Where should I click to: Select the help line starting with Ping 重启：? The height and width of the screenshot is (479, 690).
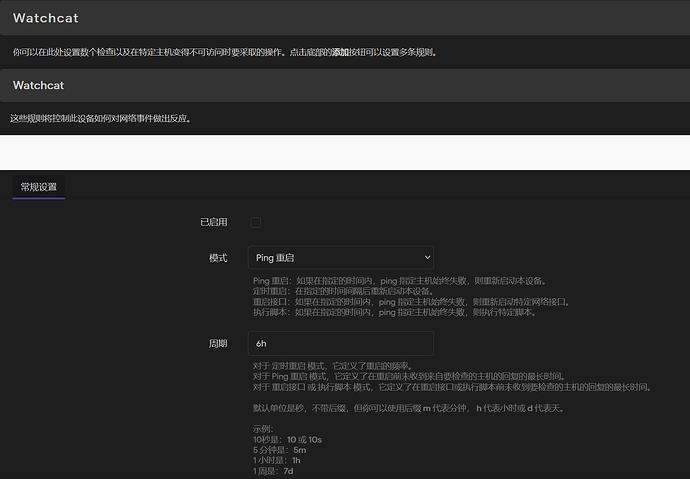[400, 281]
